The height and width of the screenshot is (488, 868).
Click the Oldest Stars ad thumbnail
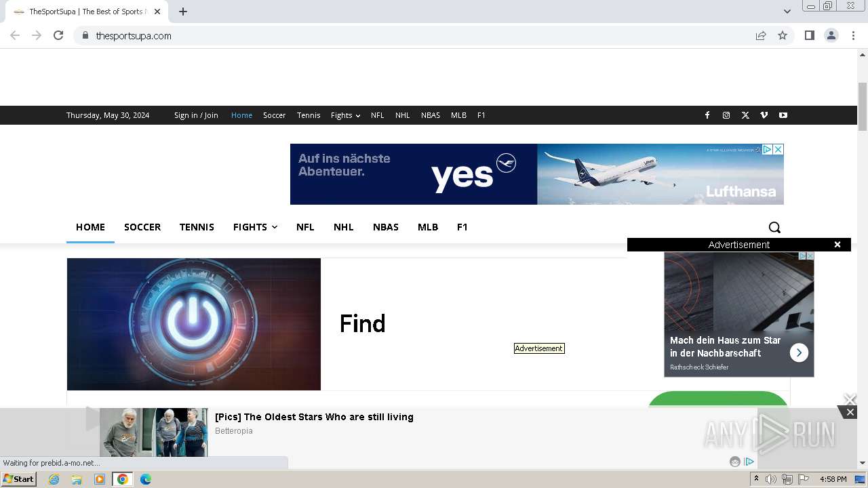pyautogui.click(x=154, y=432)
